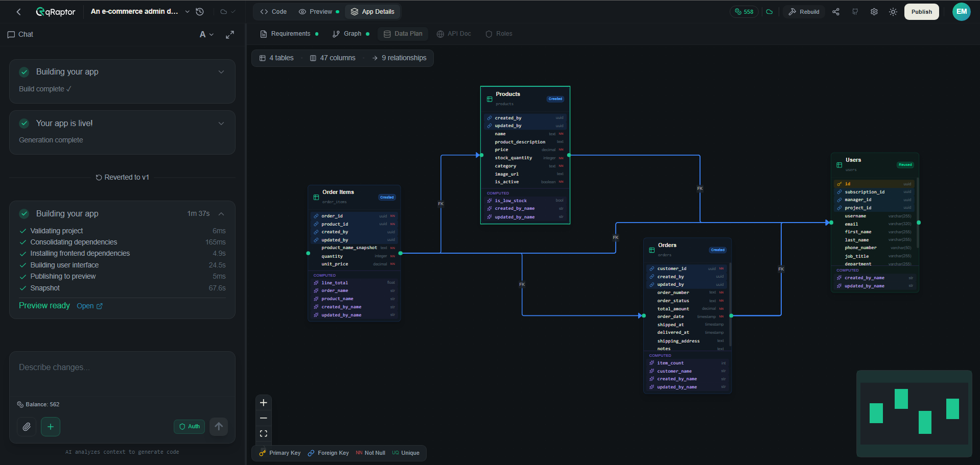Select the Products table header
This screenshot has height=465, width=980.
point(525,99)
